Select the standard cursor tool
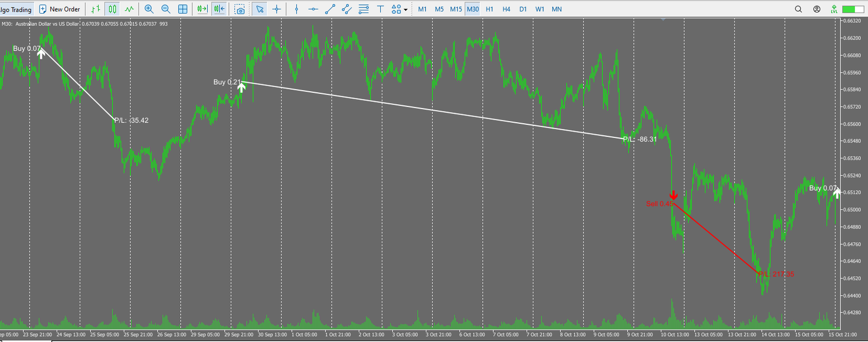Screen dimensions: 868x342 (260, 9)
